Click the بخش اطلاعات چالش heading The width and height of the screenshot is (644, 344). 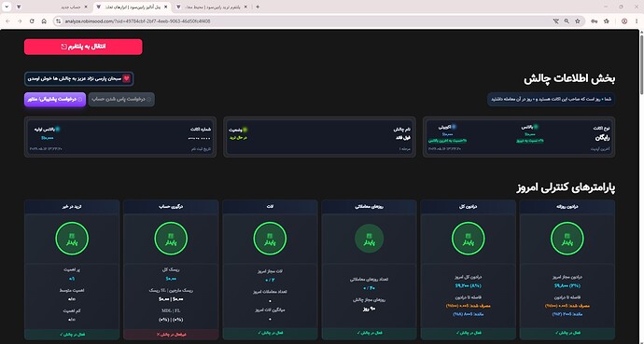click(x=569, y=79)
